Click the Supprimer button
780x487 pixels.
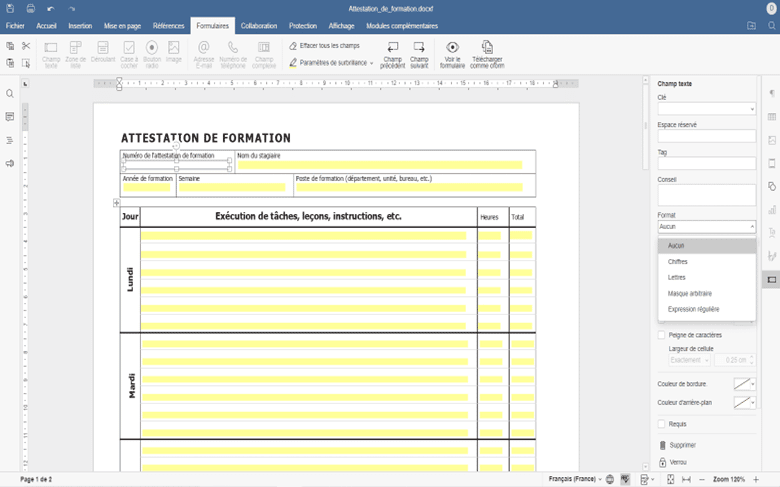[682, 445]
